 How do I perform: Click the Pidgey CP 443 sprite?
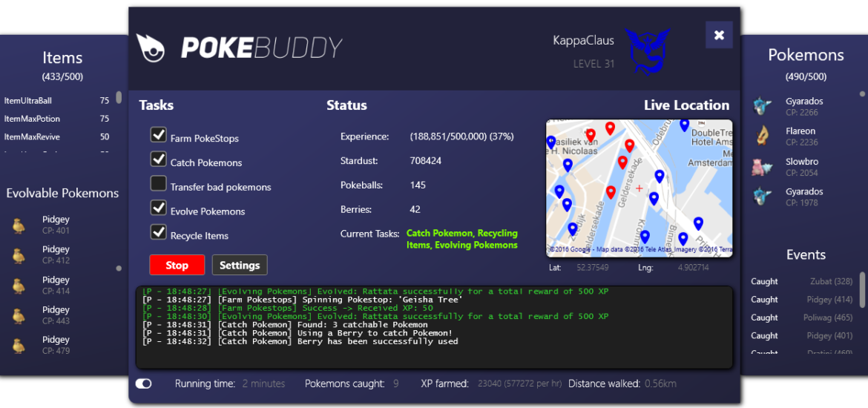pyautogui.click(x=19, y=315)
